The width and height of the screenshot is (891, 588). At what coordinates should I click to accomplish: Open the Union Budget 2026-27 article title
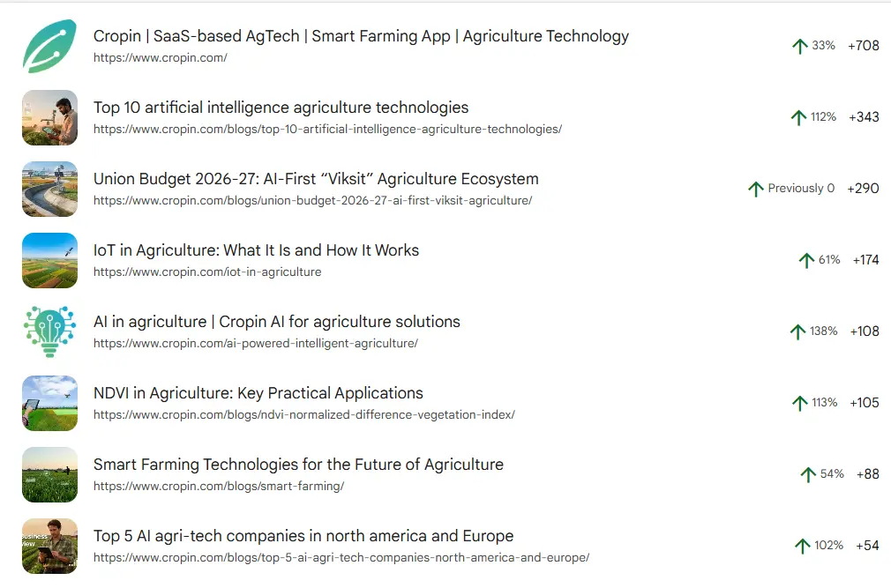[x=316, y=179]
